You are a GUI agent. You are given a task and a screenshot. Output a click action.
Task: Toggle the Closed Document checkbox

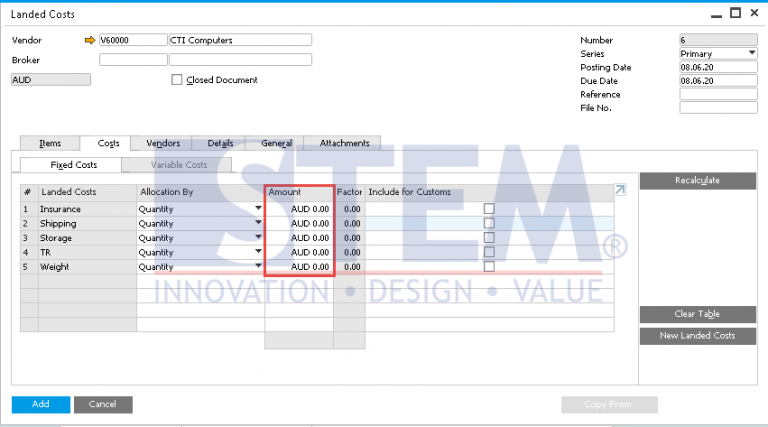(177, 80)
